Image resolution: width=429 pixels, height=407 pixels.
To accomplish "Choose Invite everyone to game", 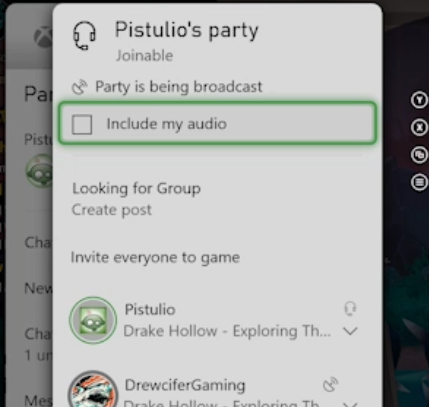I will pyautogui.click(x=155, y=258).
